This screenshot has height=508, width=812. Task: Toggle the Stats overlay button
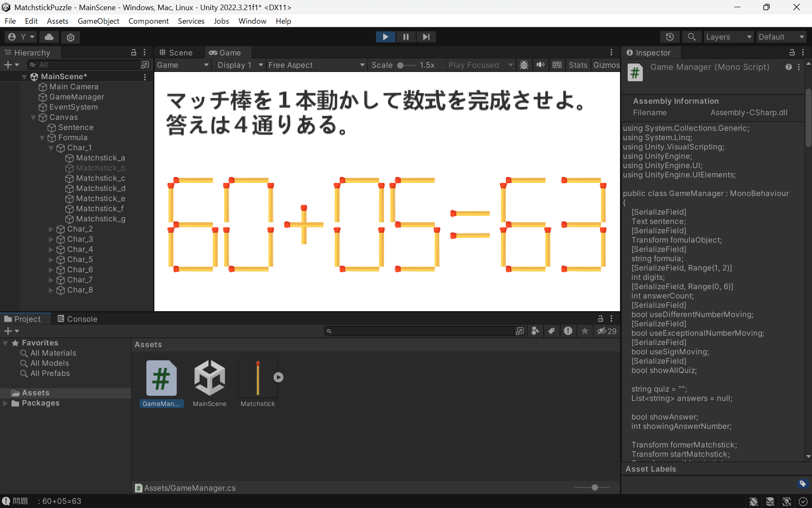pyautogui.click(x=577, y=65)
